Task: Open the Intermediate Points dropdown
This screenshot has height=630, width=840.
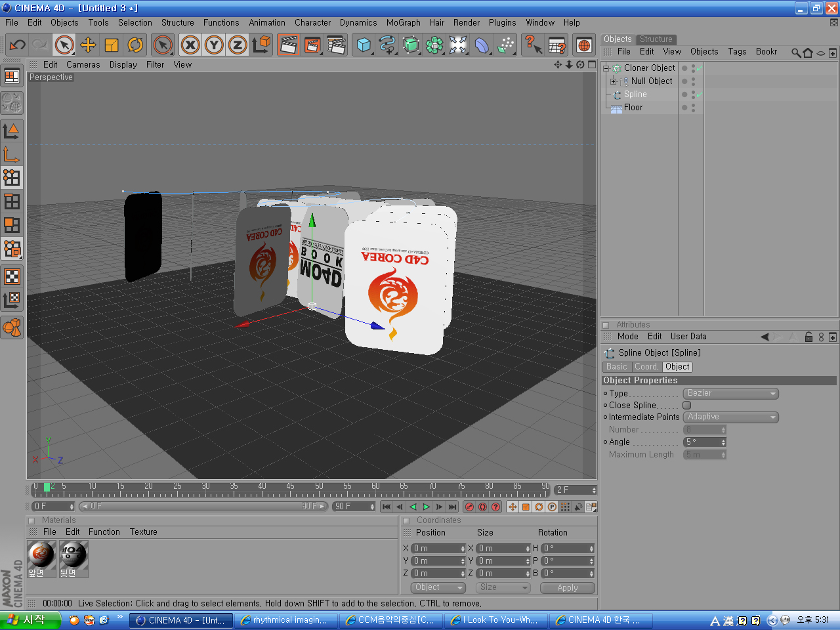Action: click(x=730, y=417)
